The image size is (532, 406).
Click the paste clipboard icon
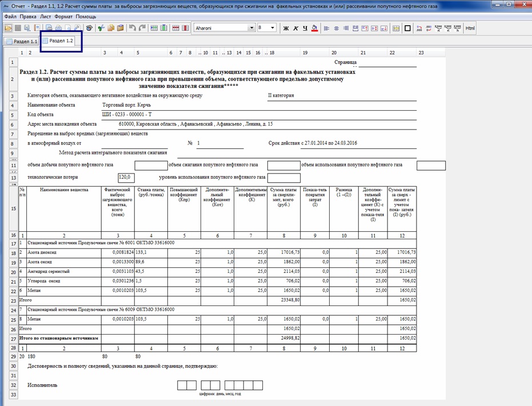[121, 28]
